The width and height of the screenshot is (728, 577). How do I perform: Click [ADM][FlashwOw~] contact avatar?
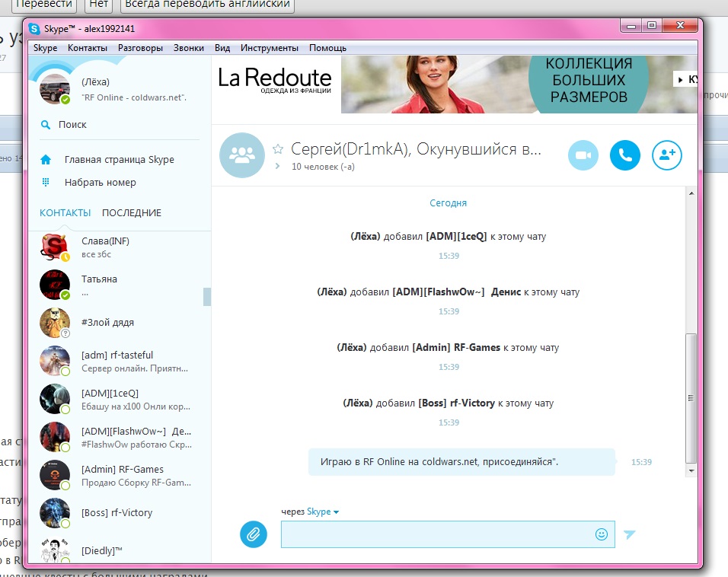coord(55,437)
